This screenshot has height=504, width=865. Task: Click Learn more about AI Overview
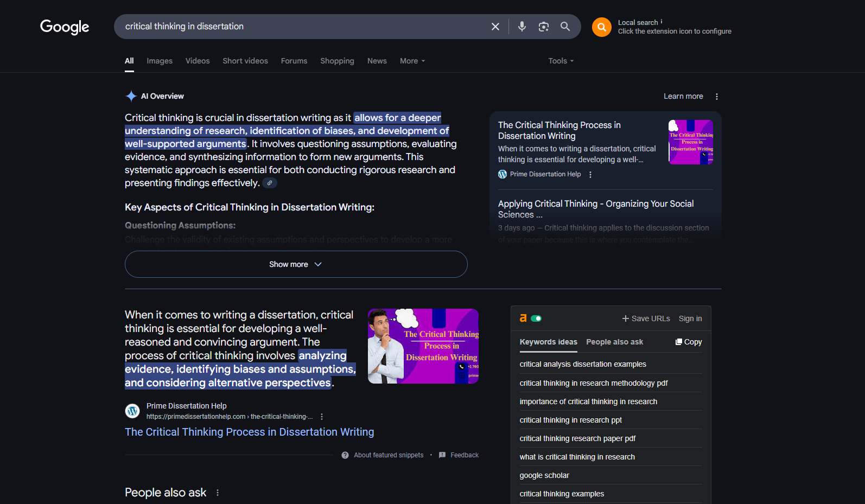click(x=683, y=96)
